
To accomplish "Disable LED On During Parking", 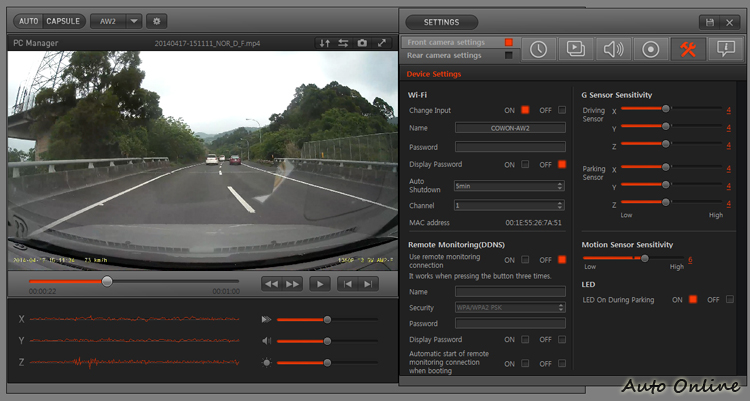I will [x=729, y=299].
